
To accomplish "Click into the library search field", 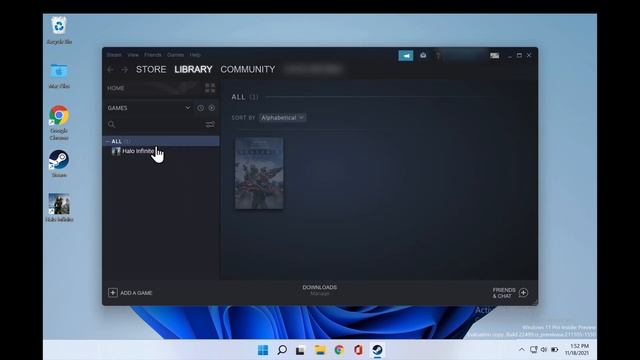I will click(159, 124).
